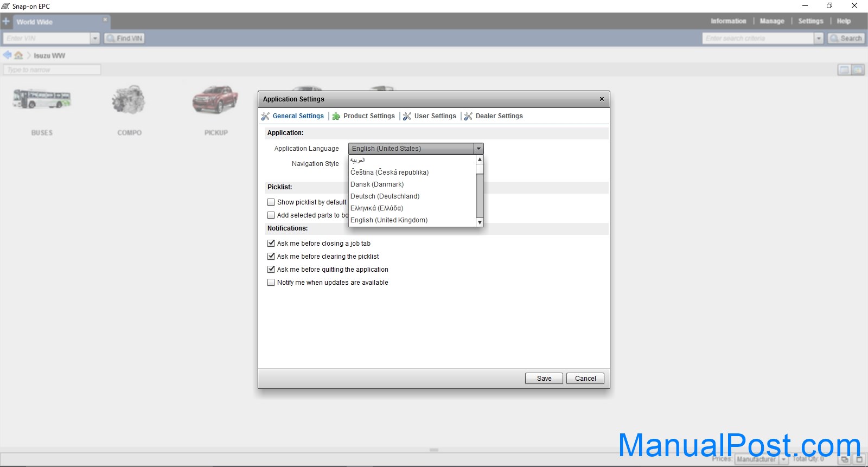The width and height of the screenshot is (868, 467).
Task: Close the Application Settings dialog with X
Action: pyautogui.click(x=602, y=99)
